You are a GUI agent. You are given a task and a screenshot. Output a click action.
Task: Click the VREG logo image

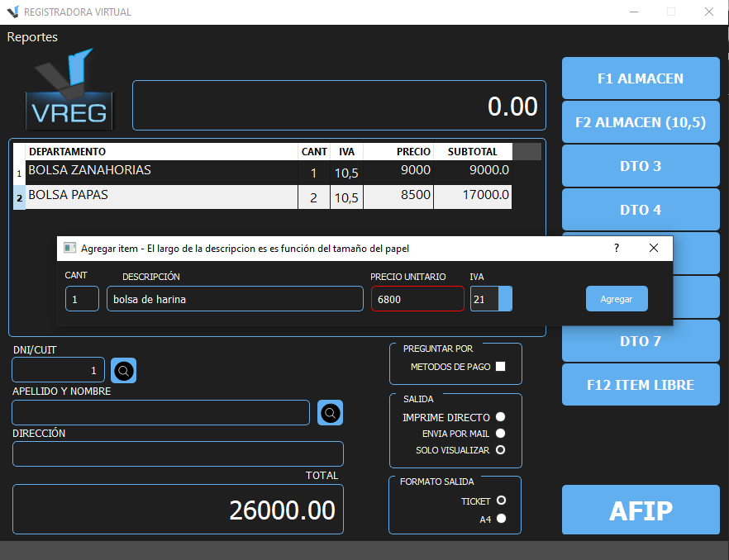(69, 89)
